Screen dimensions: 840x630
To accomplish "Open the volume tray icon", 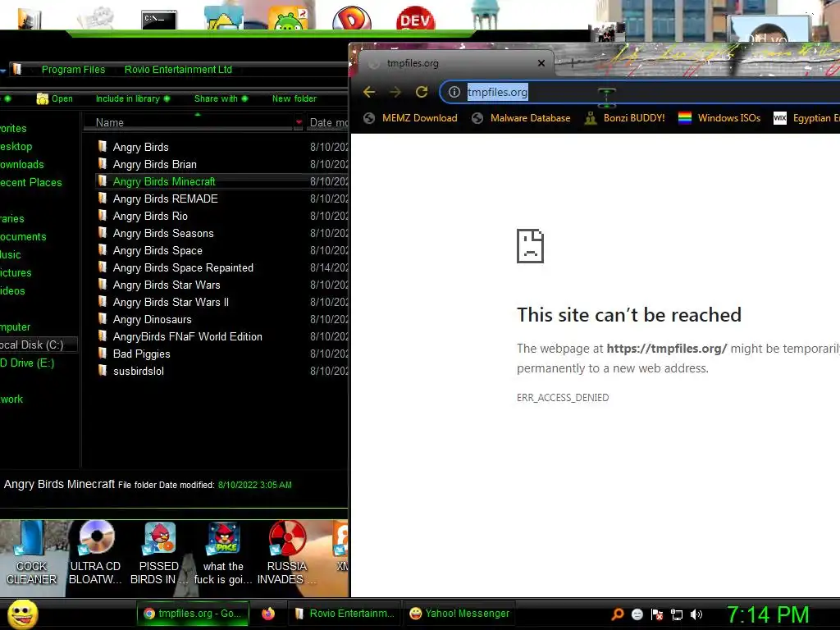I will coord(696,614).
